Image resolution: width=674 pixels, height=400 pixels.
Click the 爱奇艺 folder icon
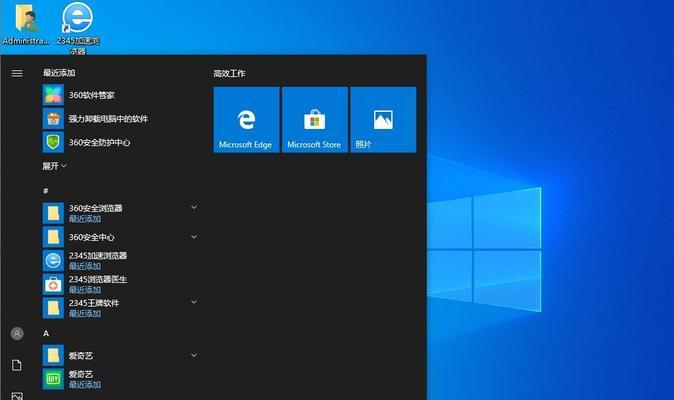pyautogui.click(x=53, y=355)
